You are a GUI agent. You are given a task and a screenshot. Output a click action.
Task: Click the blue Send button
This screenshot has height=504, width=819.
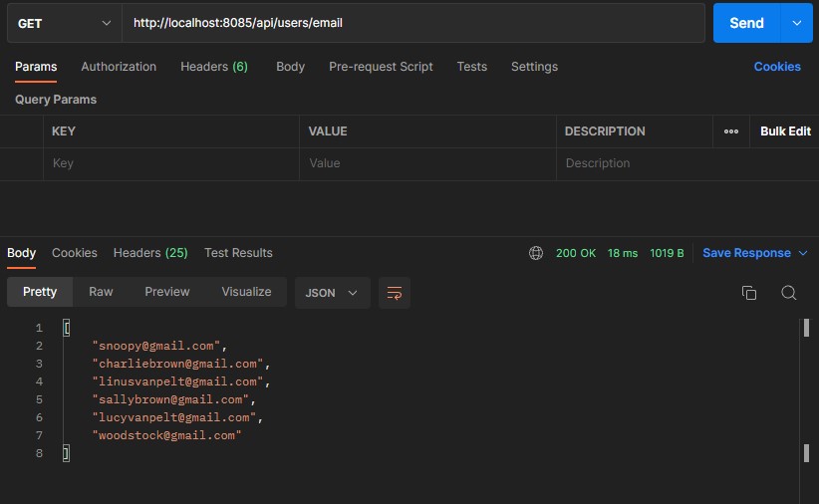click(746, 23)
